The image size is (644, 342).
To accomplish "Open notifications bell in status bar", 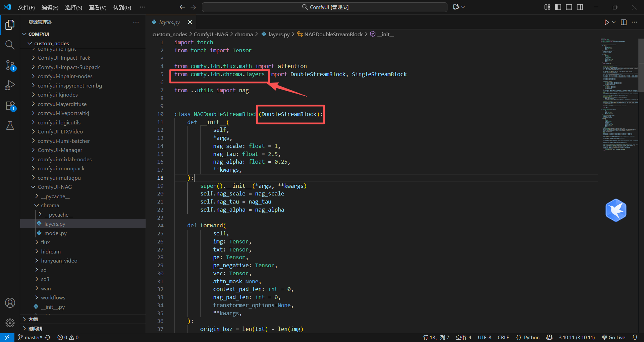I will pos(635,337).
